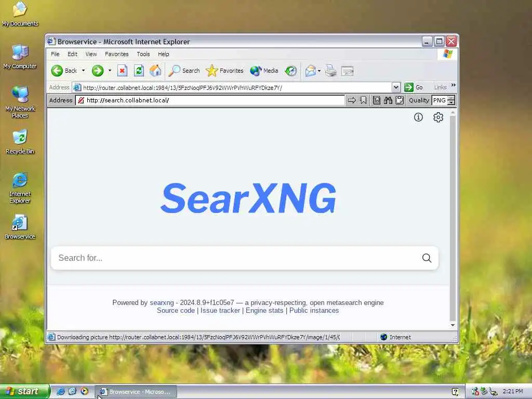Open the Engine stats link
532x399 pixels.
tap(264, 311)
